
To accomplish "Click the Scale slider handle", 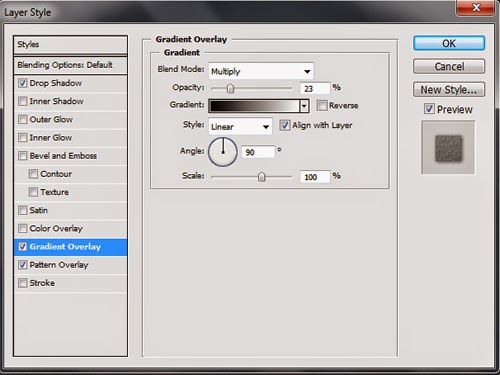I will click(x=262, y=177).
